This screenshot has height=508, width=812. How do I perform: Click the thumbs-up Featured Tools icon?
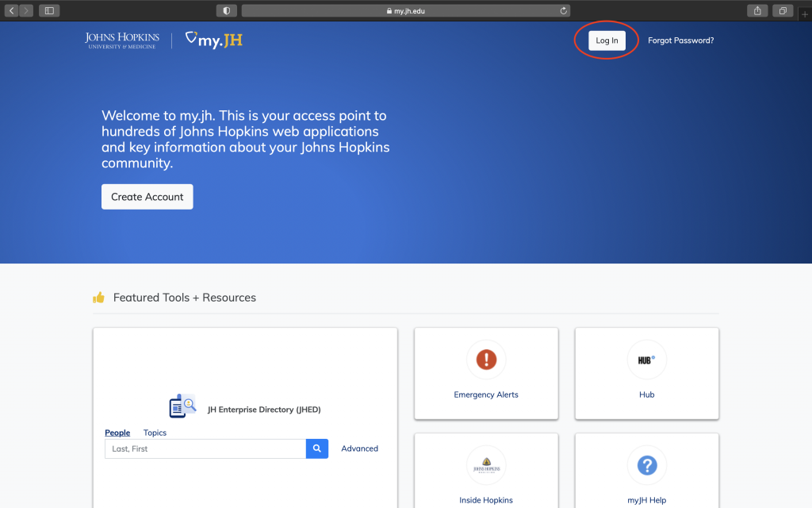tap(98, 297)
